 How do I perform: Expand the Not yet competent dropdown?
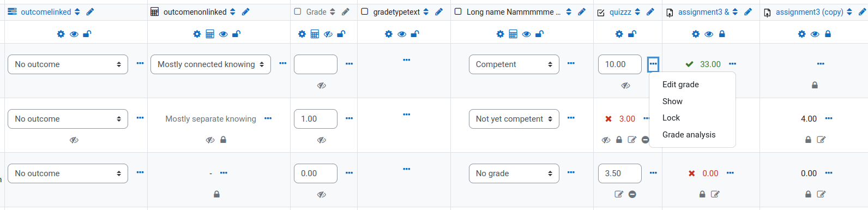[514, 119]
